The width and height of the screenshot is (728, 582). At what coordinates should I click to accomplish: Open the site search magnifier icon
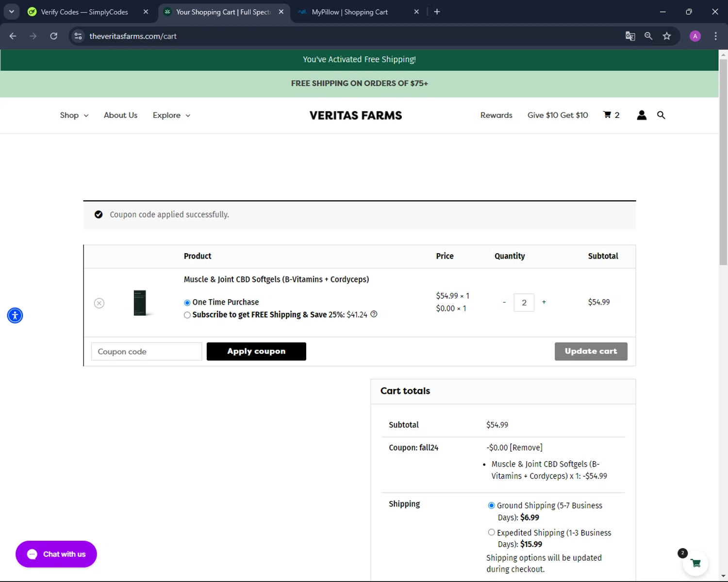point(661,115)
